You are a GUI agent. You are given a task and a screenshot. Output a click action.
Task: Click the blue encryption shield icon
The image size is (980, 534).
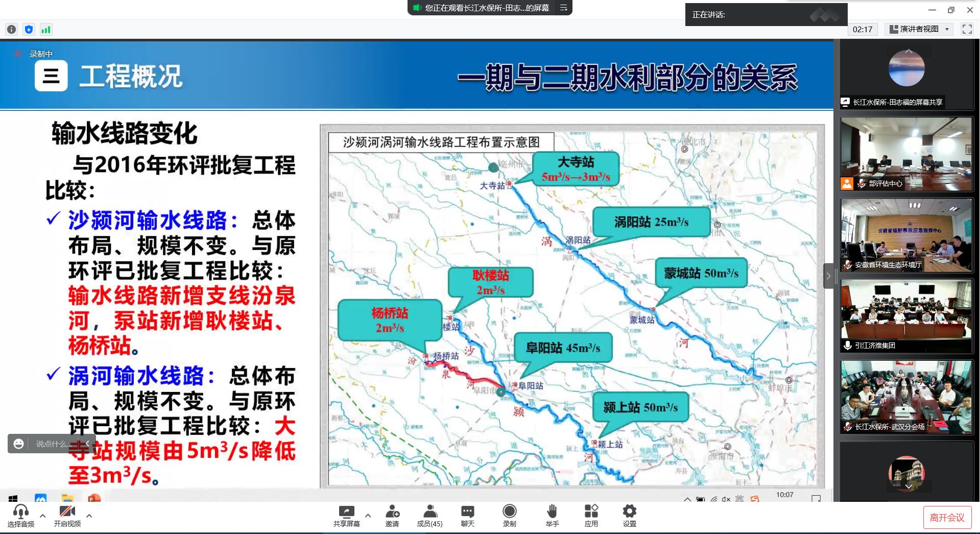point(29,30)
